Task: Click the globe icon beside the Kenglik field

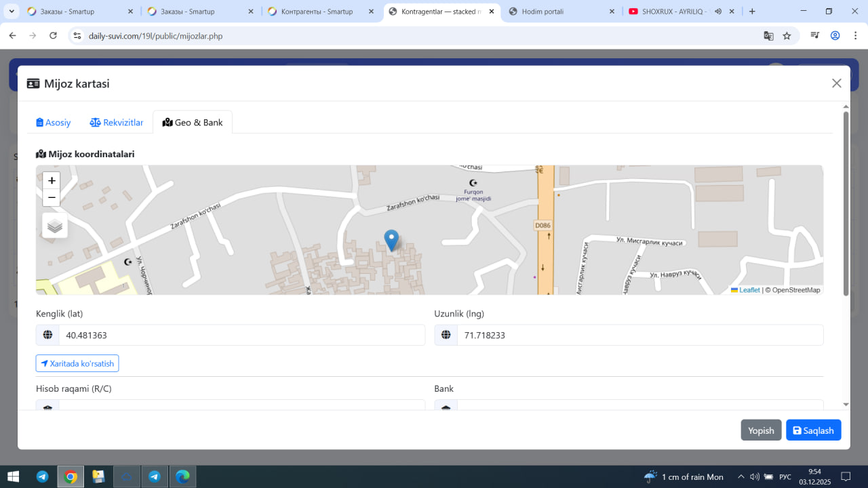Action: (47, 335)
